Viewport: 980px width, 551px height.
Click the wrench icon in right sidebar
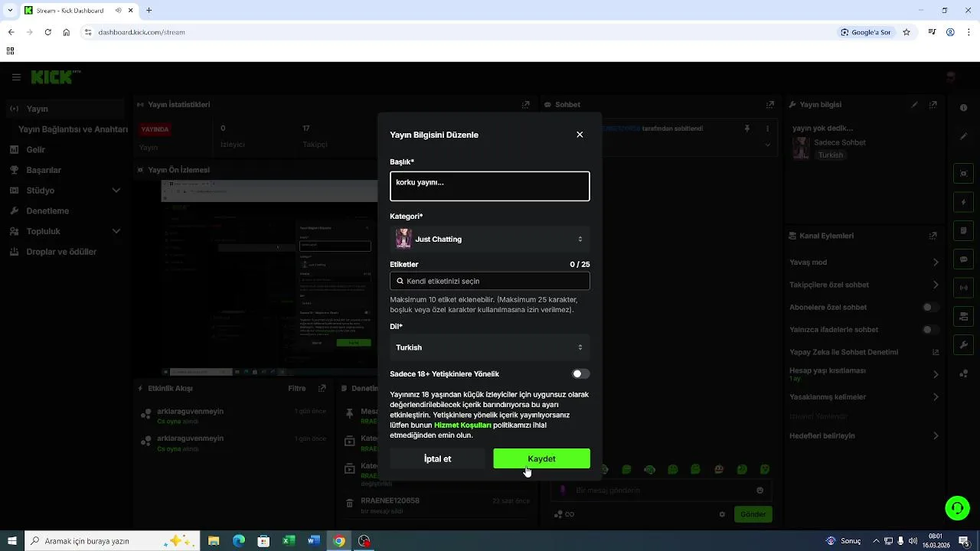(963, 345)
